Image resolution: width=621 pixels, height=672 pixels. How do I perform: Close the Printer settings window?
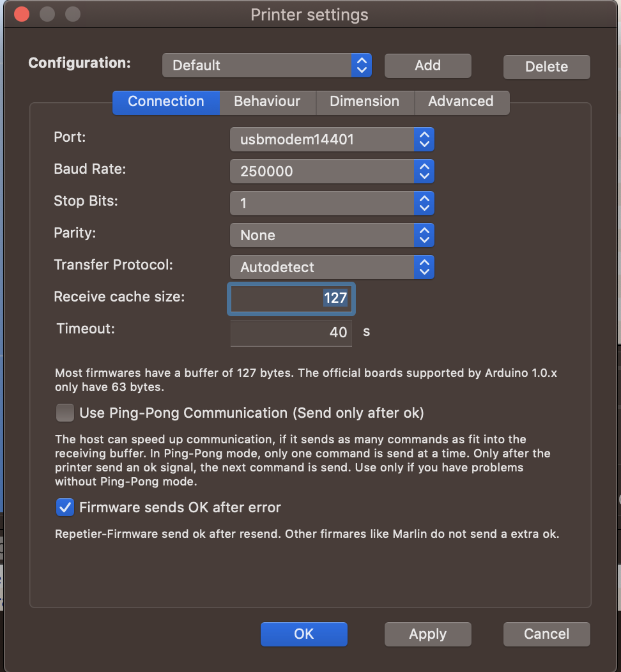[22, 14]
